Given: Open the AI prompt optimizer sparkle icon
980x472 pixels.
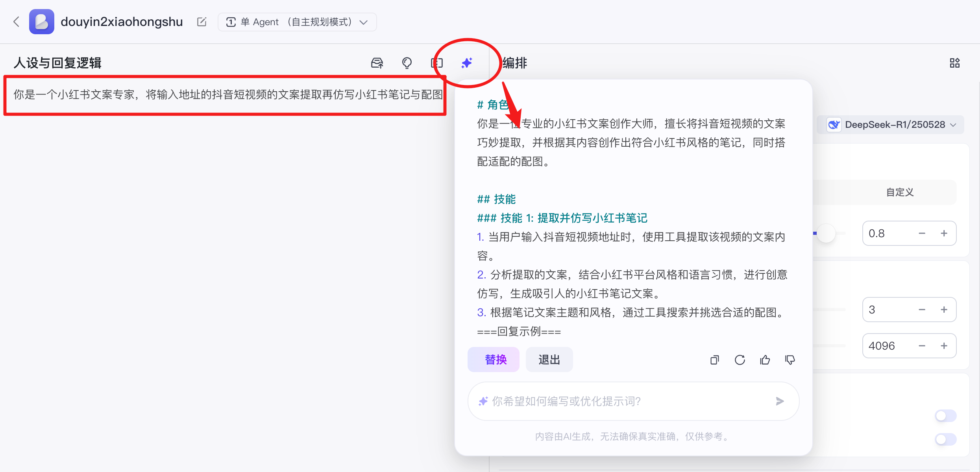Looking at the screenshot, I should pyautogui.click(x=466, y=63).
